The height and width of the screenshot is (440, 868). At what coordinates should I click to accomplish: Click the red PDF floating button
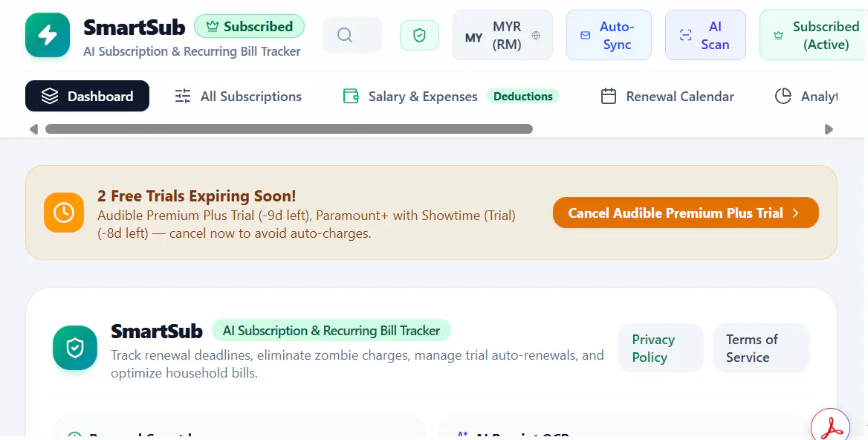[x=830, y=427]
